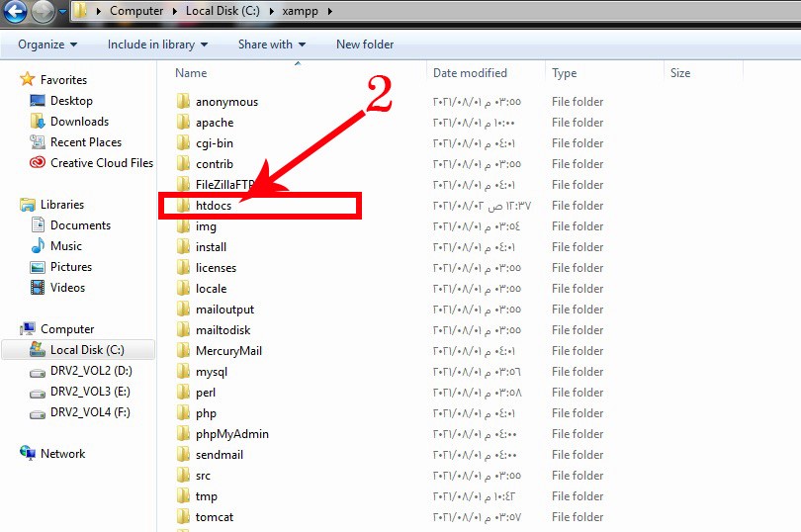The height and width of the screenshot is (532, 801).
Task: Open the Share with dropdown
Action: [272, 44]
